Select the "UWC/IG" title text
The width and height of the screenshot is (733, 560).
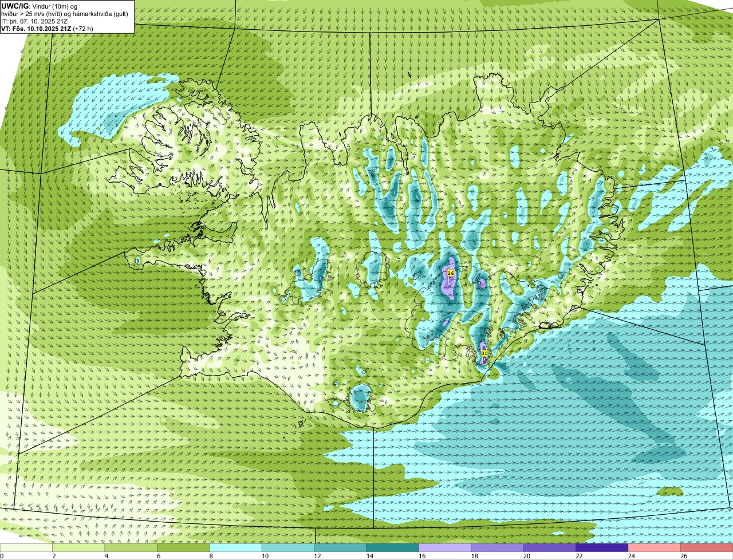pyautogui.click(x=14, y=6)
